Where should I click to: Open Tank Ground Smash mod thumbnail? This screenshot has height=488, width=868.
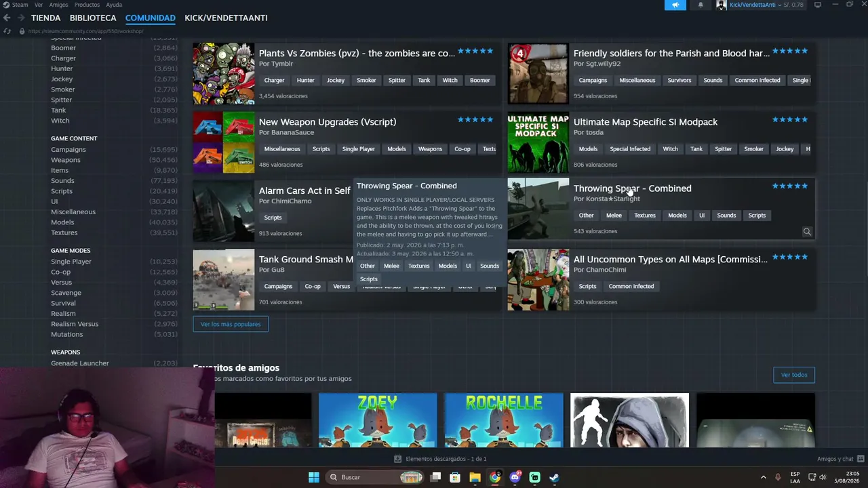pyautogui.click(x=223, y=280)
